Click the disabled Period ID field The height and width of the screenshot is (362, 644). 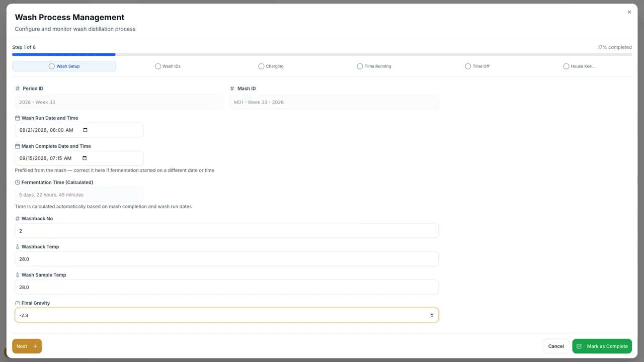119,102
